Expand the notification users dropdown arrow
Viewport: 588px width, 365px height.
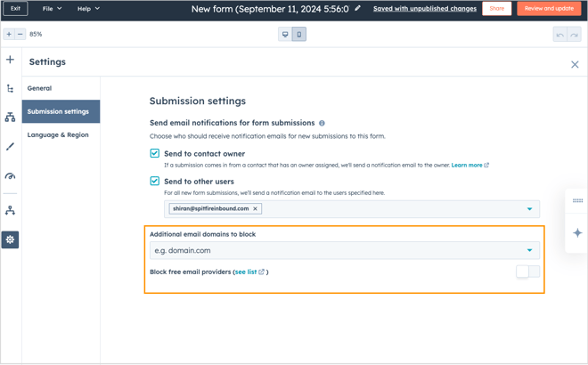click(x=529, y=209)
